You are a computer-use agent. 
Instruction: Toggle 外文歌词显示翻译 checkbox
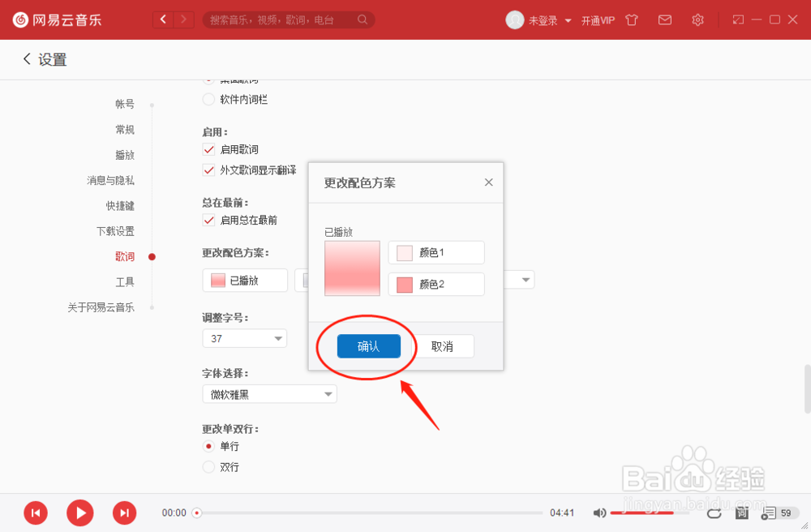[x=208, y=170]
